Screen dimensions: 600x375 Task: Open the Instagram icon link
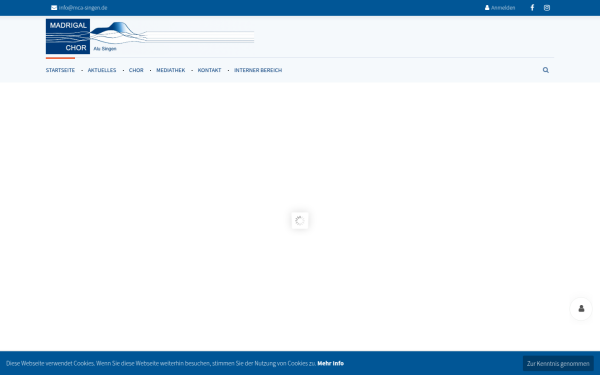point(547,8)
